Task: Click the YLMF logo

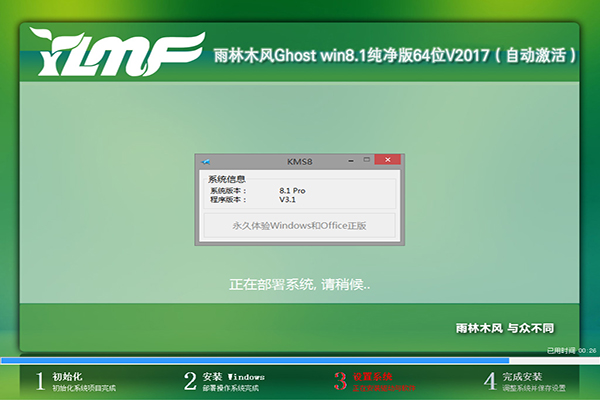Action: tap(117, 52)
